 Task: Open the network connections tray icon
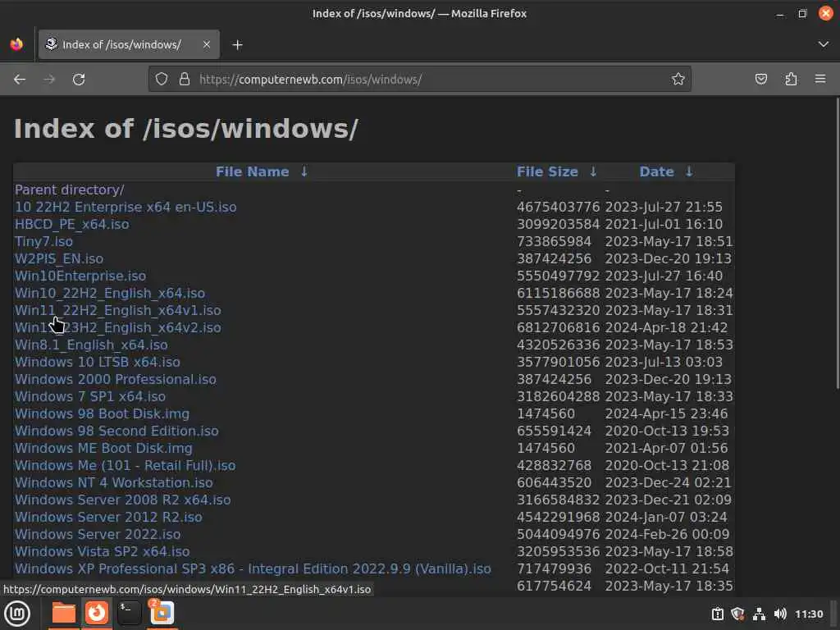tap(759, 614)
